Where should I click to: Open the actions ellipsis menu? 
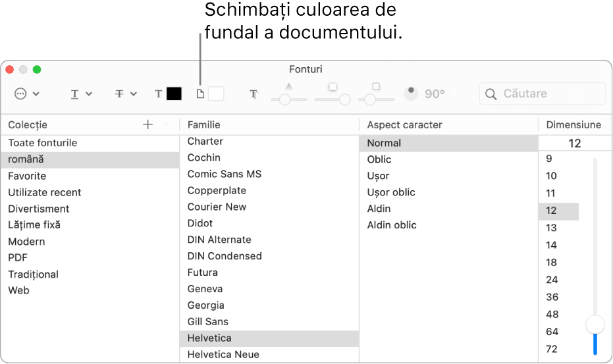tap(26, 94)
